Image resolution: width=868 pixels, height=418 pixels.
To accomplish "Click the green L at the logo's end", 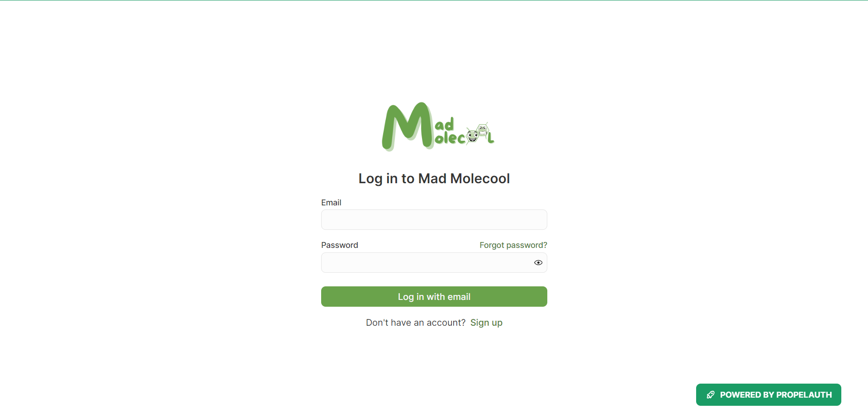I will (491, 138).
